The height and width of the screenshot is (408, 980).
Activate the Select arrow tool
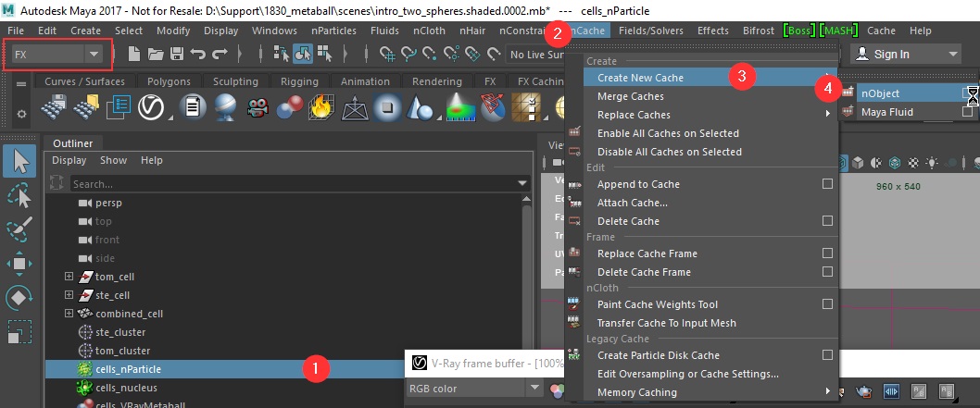19,161
